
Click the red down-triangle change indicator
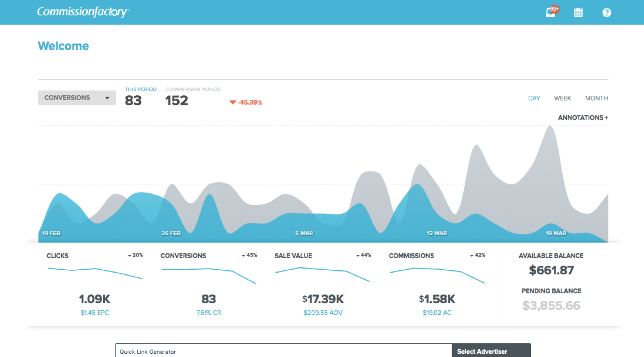pos(233,102)
